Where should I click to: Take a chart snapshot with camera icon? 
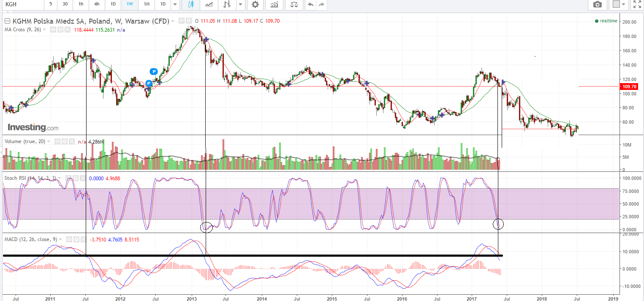(x=597, y=5)
